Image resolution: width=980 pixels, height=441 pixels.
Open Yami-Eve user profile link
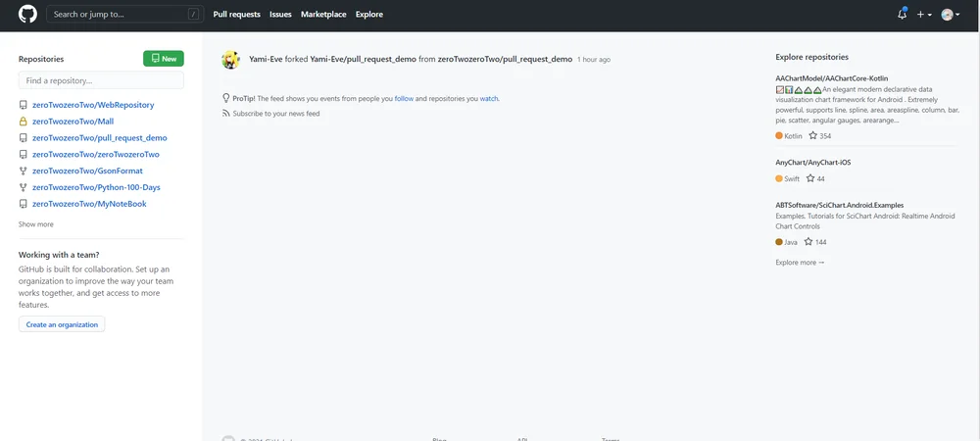tap(266, 60)
